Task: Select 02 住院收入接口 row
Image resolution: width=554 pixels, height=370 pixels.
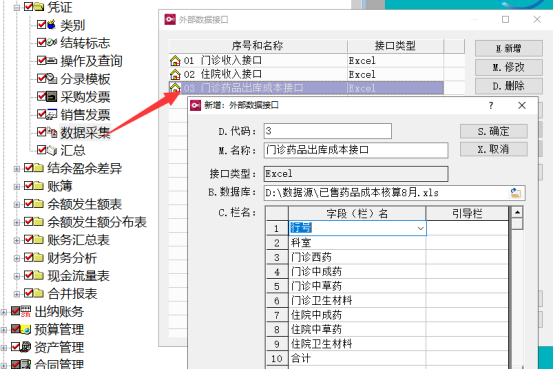Action: 306,75
